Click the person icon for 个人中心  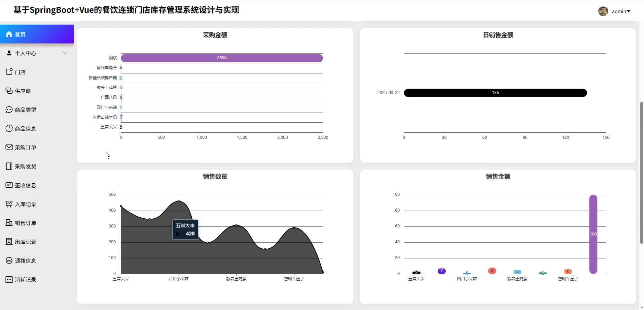tap(9, 53)
